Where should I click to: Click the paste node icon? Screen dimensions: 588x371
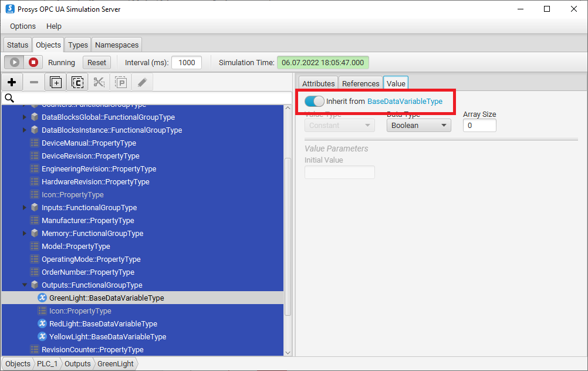pos(121,82)
